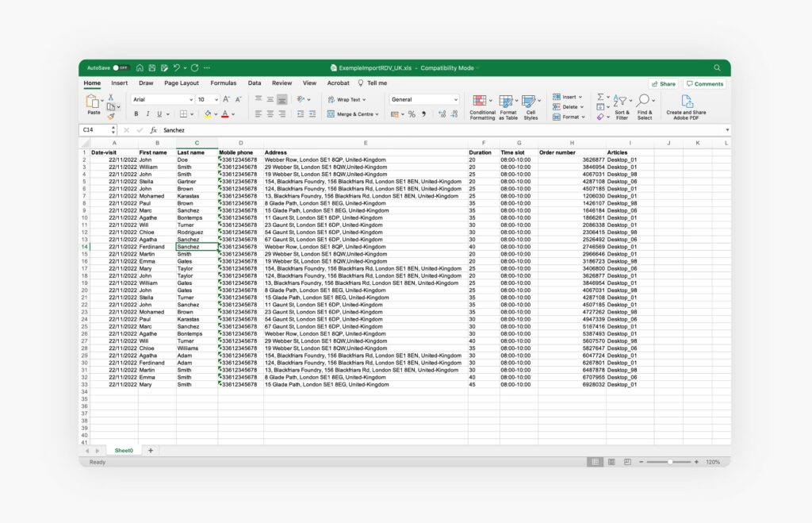Open Conditional Formatting
The width and height of the screenshot is (812, 523).
coord(481,104)
